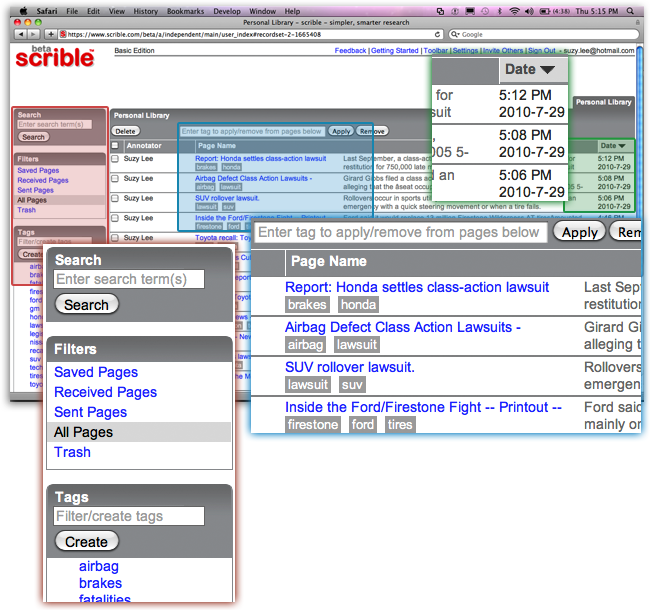Image resolution: width=650 pixels, height=610 pixels.
Task: Open Spotlight search magnifier in menu bar
Action: coord(630,11)
